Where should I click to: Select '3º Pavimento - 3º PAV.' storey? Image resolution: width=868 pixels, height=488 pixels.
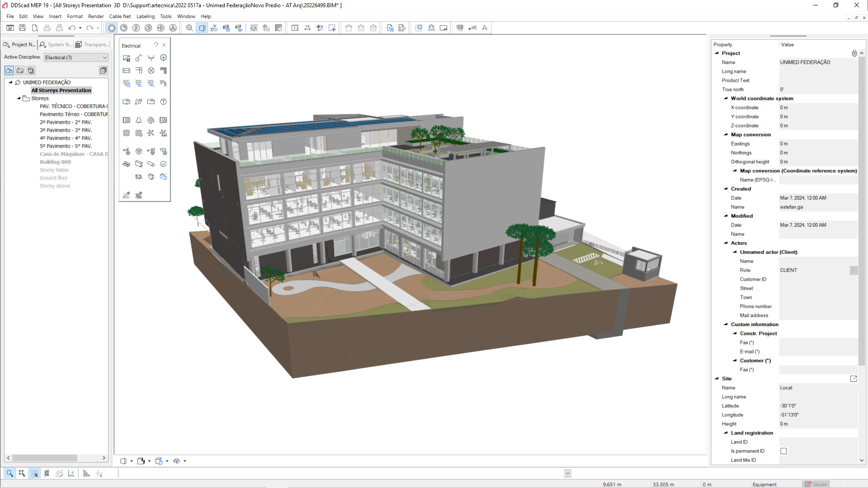coord(66,130)
